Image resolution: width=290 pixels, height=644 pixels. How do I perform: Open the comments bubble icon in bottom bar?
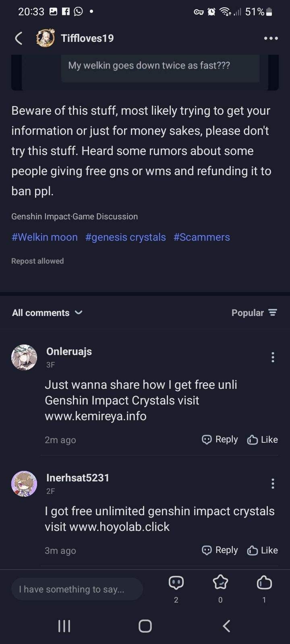tap(176, 582)
